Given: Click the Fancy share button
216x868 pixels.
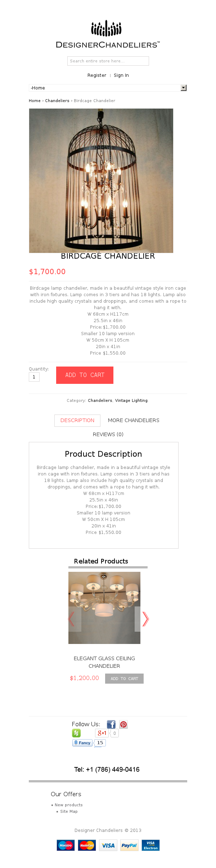Looking at the screenshot, I should click(x=82, y=743).
